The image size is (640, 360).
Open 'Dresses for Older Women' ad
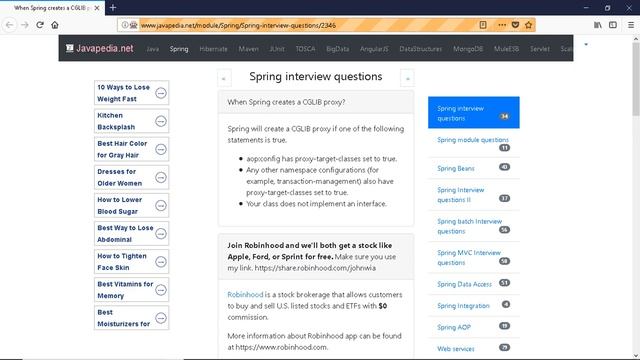pos(131,178)
